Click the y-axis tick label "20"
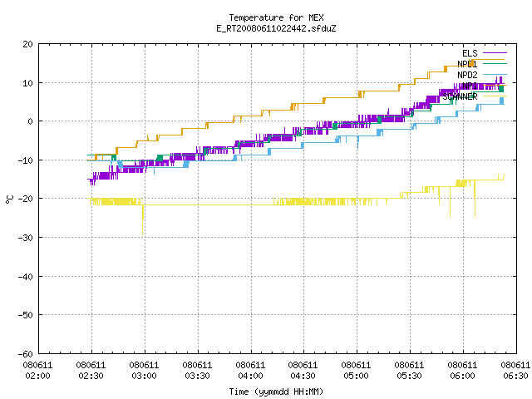This screenshot has width=532, height=399. coord(28,44)
